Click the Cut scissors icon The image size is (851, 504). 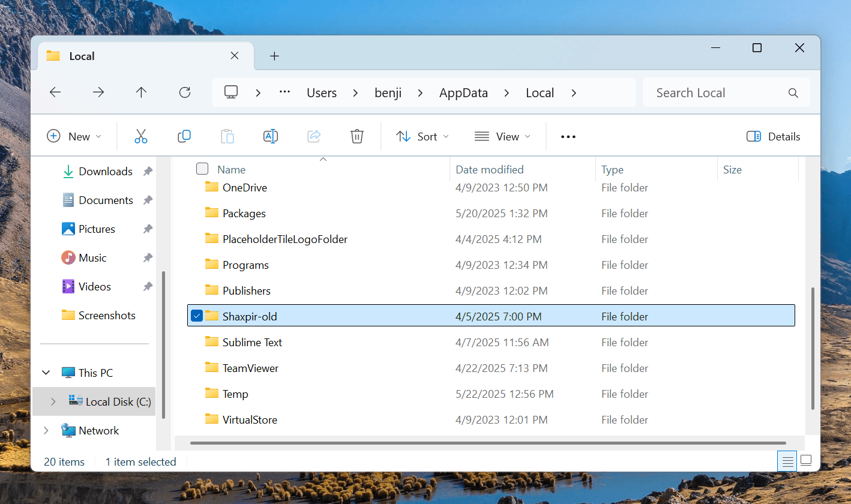[141, 136]
